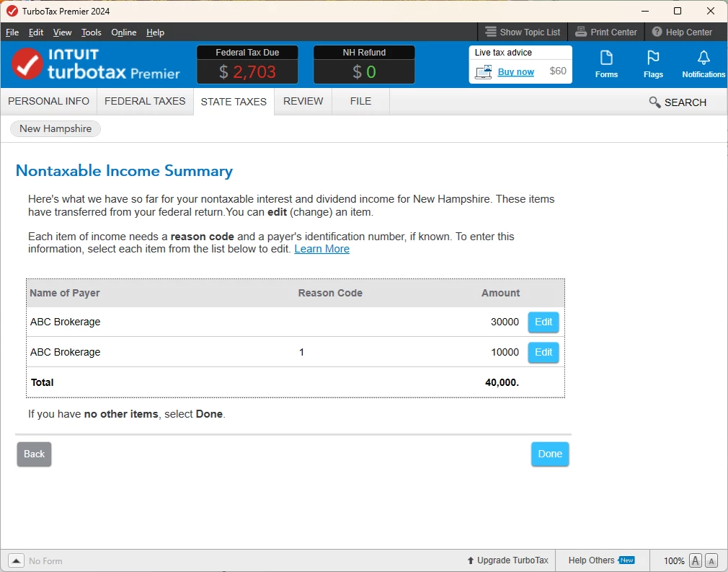Open the Online menu

[x=123, y=32]
